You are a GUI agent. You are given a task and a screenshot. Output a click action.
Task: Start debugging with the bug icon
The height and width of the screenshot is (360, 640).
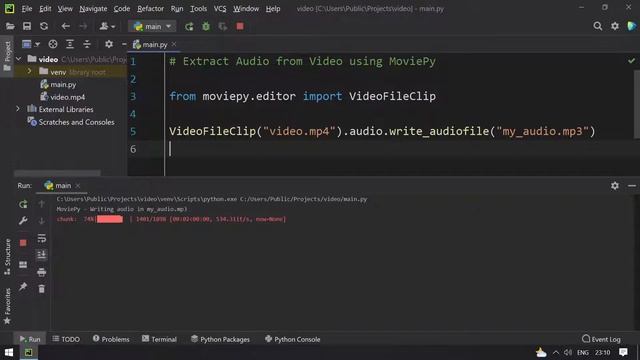point(206,27)
